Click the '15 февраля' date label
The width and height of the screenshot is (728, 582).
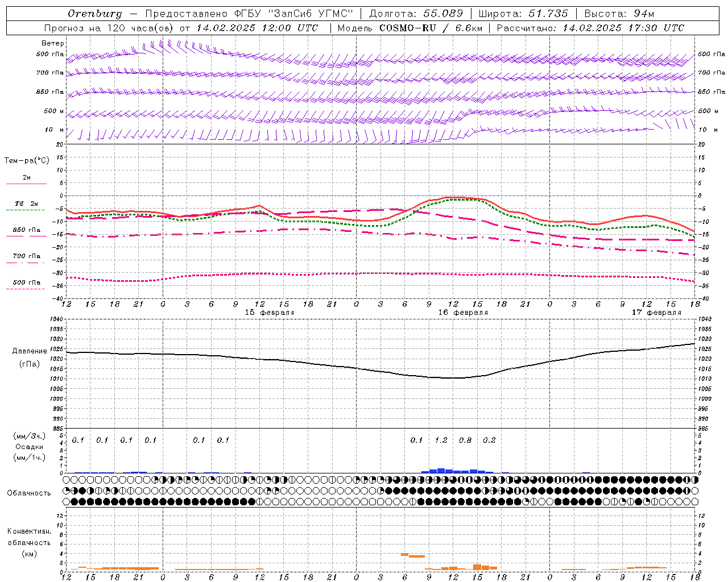[x=270, y=312]
